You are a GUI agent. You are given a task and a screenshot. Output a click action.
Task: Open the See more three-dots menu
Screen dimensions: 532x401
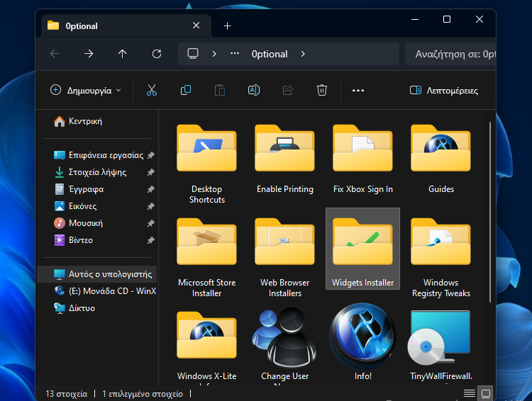tap(358, 91)
